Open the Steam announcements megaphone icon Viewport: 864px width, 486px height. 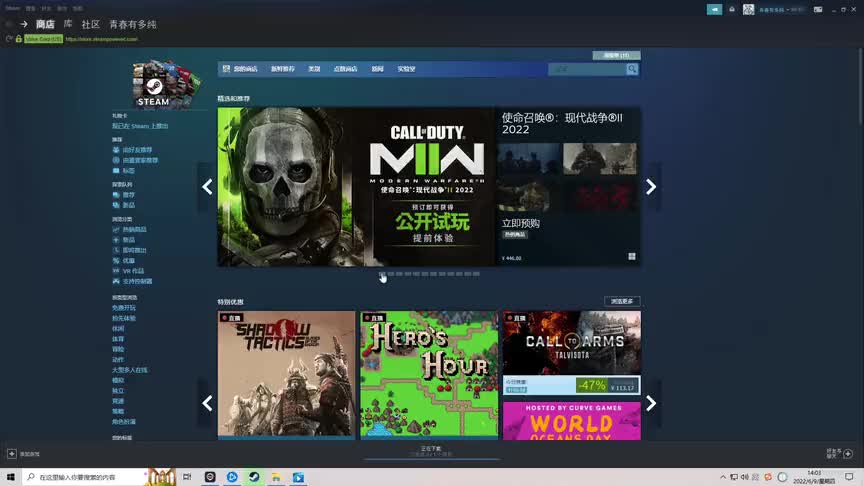click(x=715, y=9)
